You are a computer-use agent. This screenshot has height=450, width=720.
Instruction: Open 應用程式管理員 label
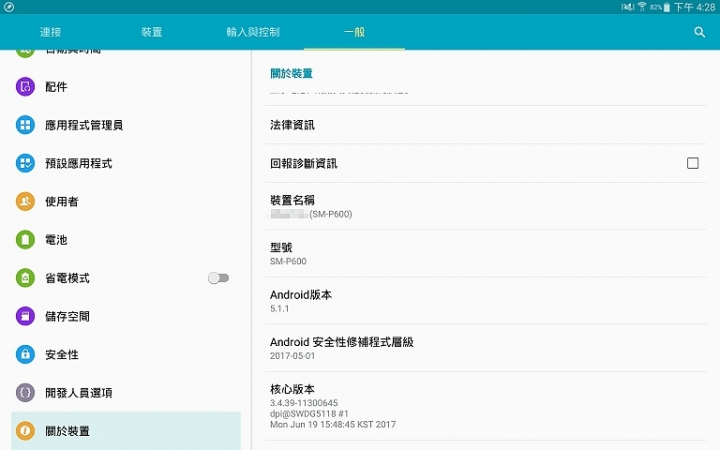click(84, 125)
